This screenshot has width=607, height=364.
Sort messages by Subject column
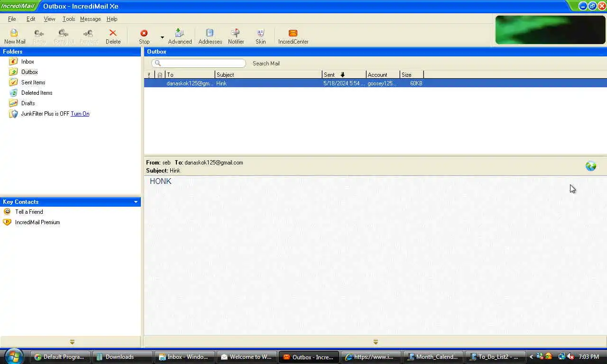click(268, 75)
